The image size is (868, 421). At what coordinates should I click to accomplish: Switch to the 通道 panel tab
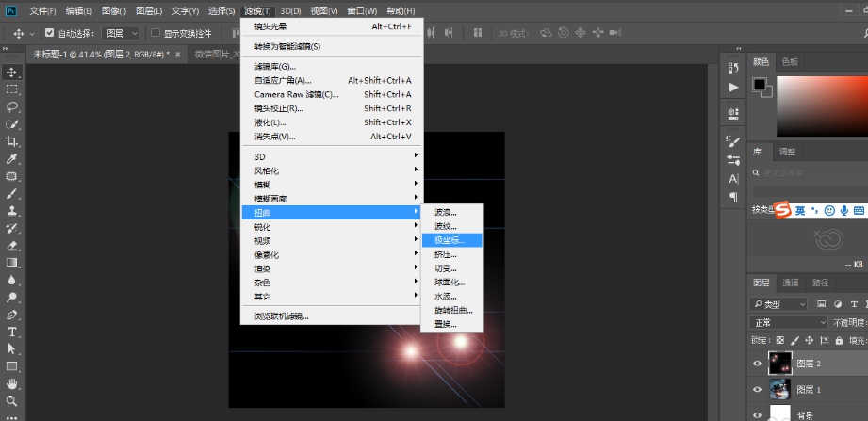tap(791, 283)
